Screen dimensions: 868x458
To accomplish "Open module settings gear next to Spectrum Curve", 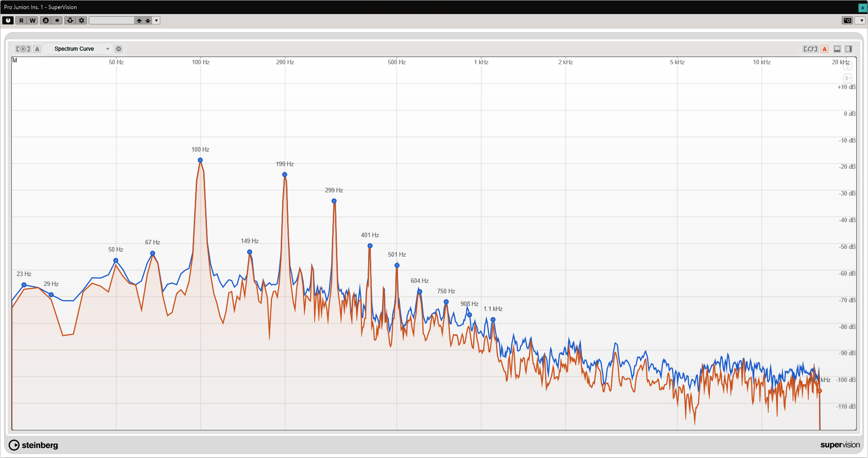I will [119, 49].
